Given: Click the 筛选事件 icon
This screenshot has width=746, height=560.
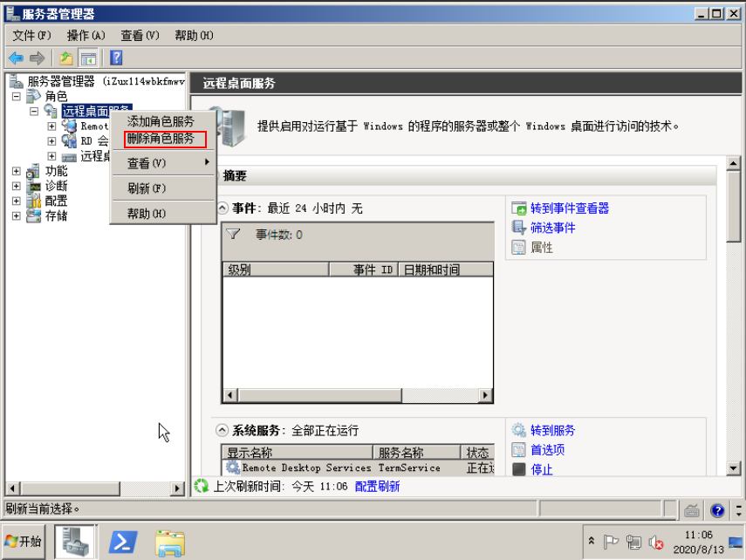Looking at the screenshot, I should click(518, 228).
